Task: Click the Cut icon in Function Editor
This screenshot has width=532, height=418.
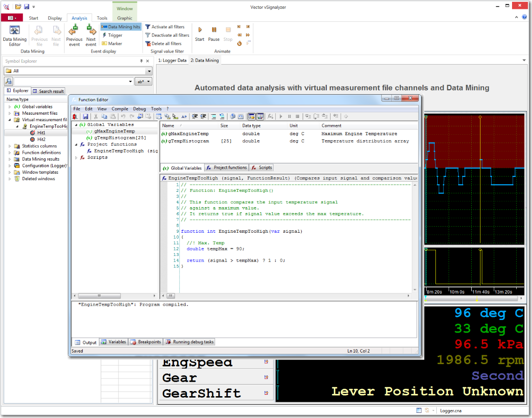Action: pyautogui.click(x=96, y=117)
